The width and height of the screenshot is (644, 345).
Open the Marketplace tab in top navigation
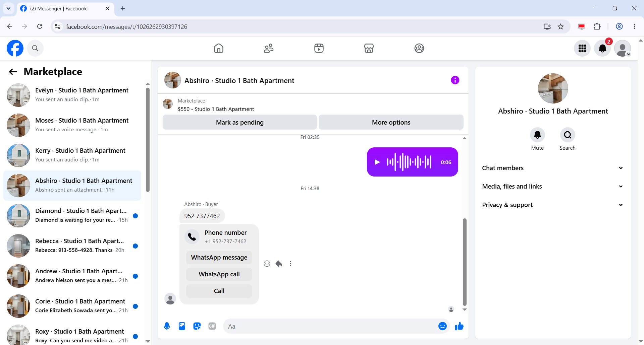[x=369, y=48]
